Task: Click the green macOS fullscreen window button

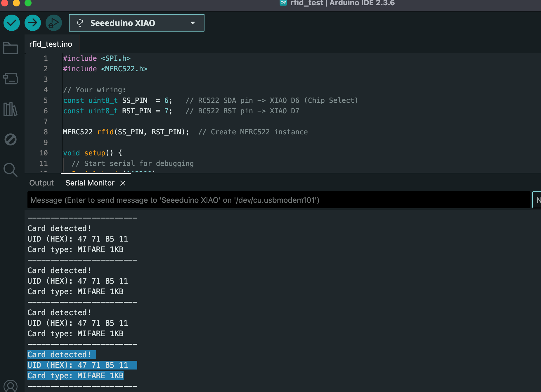Action: coord(28,3)
